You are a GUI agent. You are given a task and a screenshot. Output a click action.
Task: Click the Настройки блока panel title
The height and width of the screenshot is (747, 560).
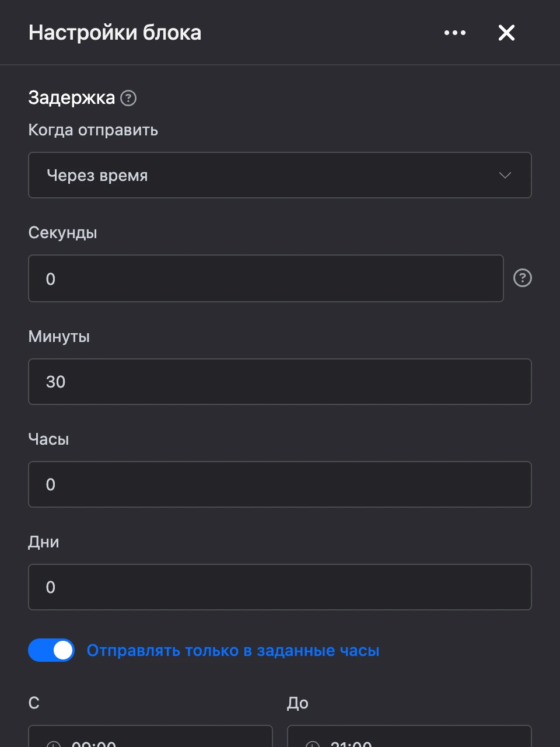coord(115,33)
